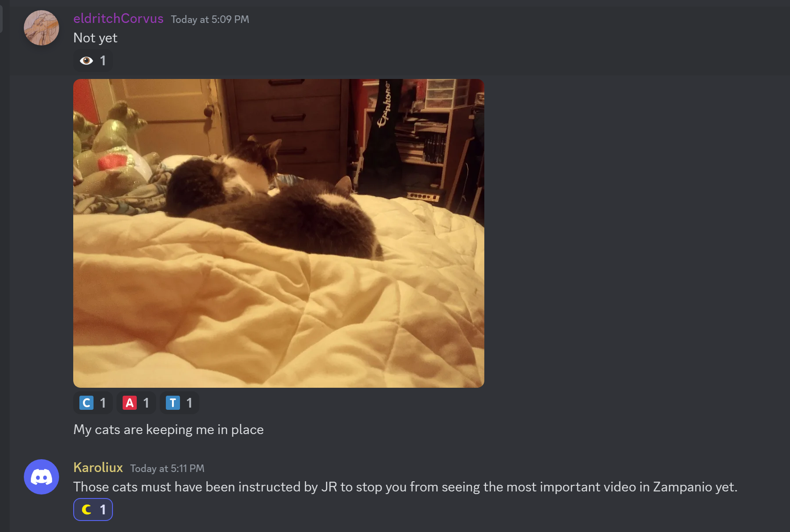Open the eldritchCorvus username profile popout

[x=118, y=19]
